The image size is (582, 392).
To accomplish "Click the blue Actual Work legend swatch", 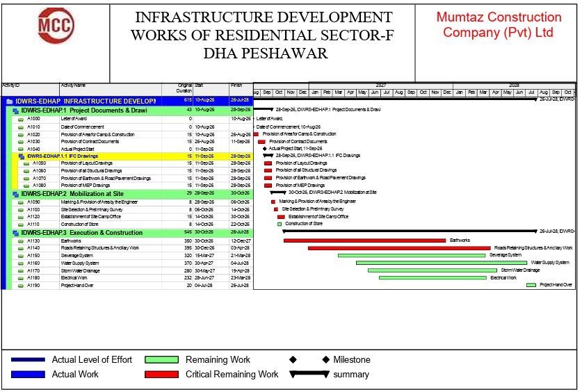I will [28, 375].
